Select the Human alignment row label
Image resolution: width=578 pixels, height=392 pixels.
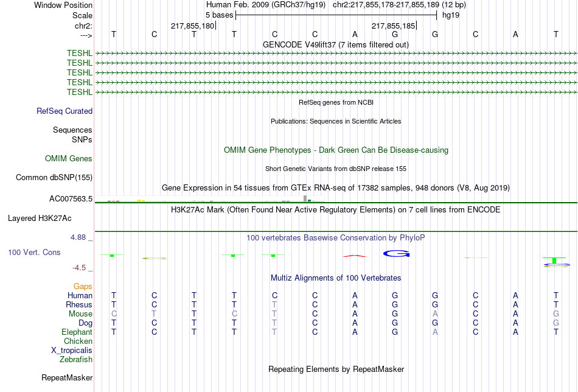pyautogui.click(x=80, y=296)
